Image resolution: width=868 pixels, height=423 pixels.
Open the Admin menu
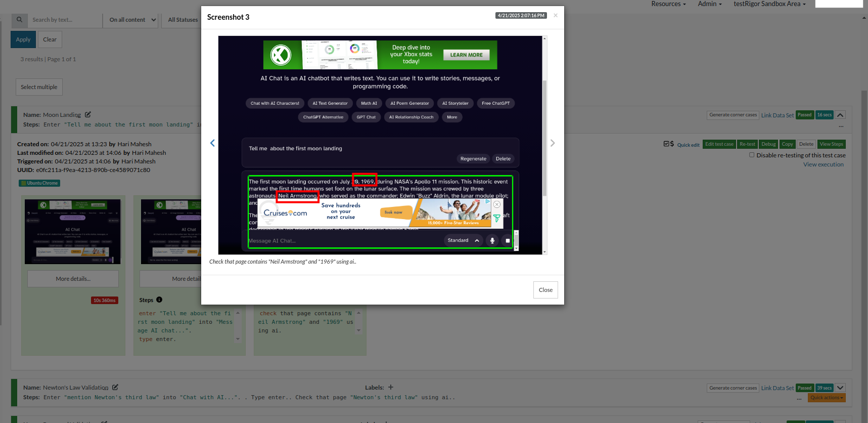pos(709,4)
